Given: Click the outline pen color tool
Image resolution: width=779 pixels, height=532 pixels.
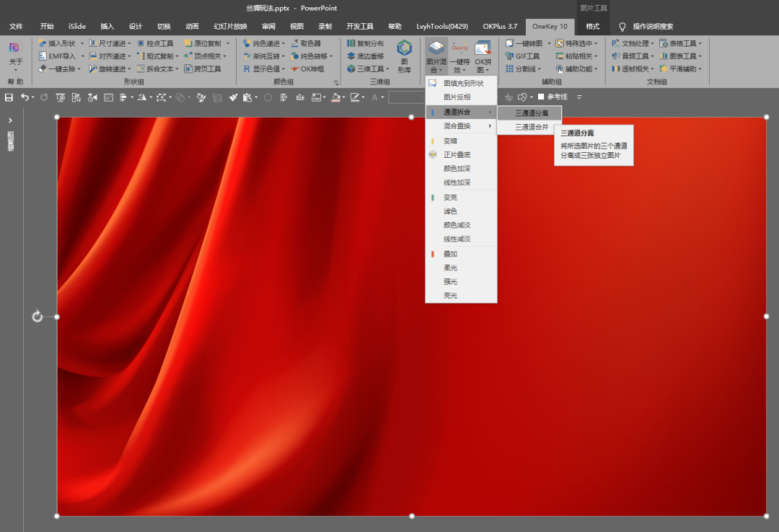Looking at the screenshot, I should 354,97.
